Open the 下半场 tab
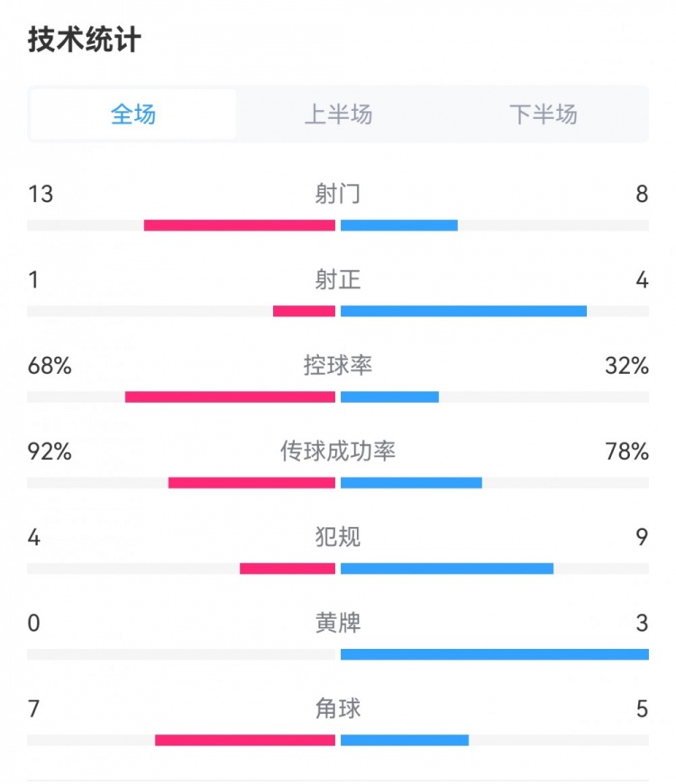The height and width of the screenshot is (784, 676). tap(543, 114)
